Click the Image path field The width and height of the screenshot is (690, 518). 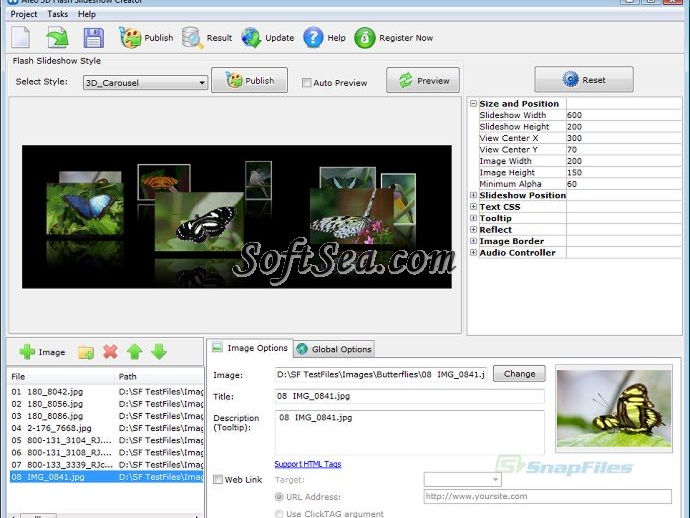[381, 374]
